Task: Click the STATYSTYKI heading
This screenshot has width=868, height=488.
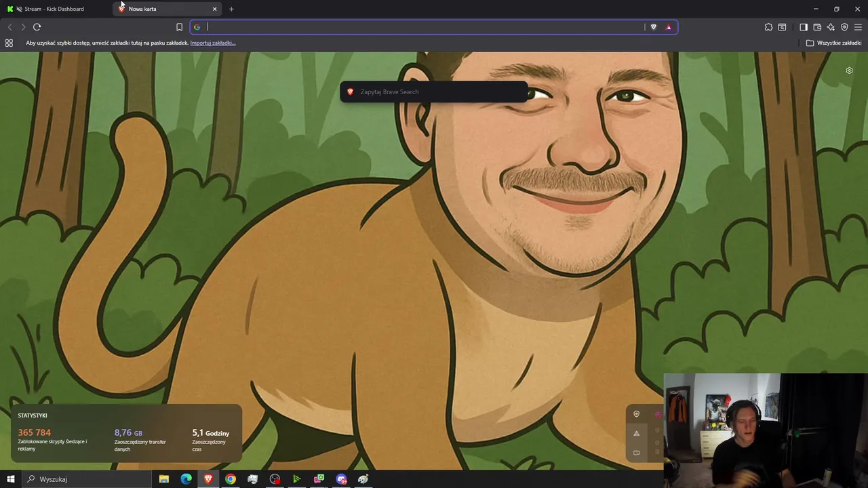Action: coord(33,415)
